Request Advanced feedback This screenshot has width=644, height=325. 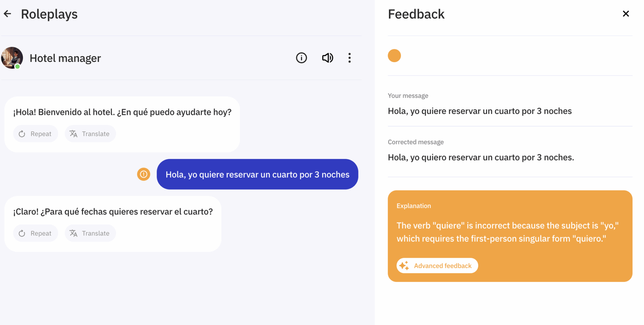[x=437, y=265]
